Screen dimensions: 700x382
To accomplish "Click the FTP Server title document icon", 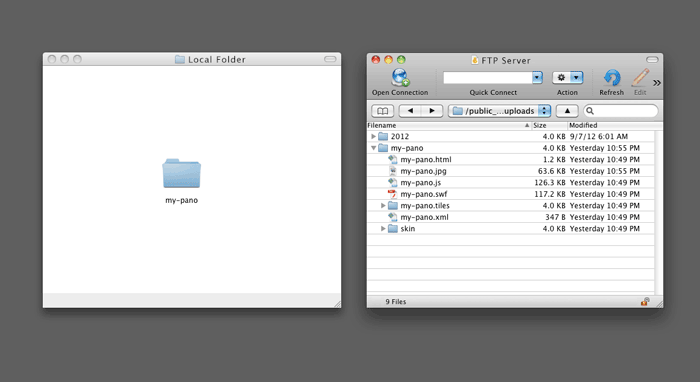I will click(475, 60).
